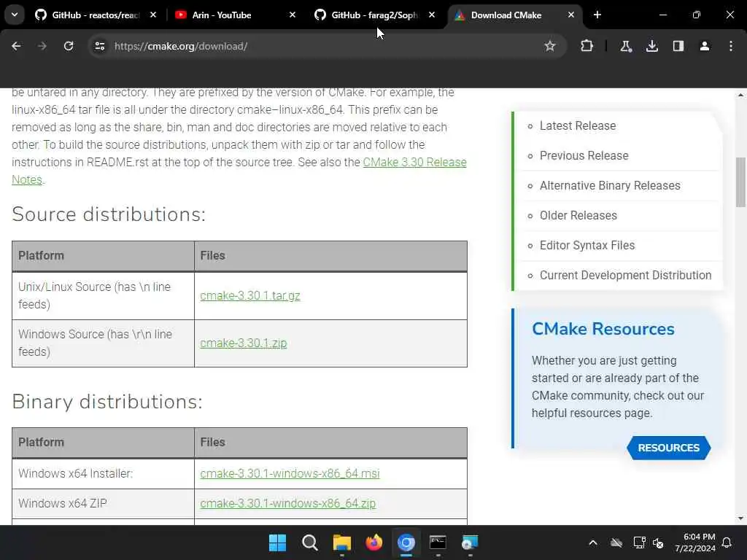Expand the tab search dropdown

tap(15, 15)
